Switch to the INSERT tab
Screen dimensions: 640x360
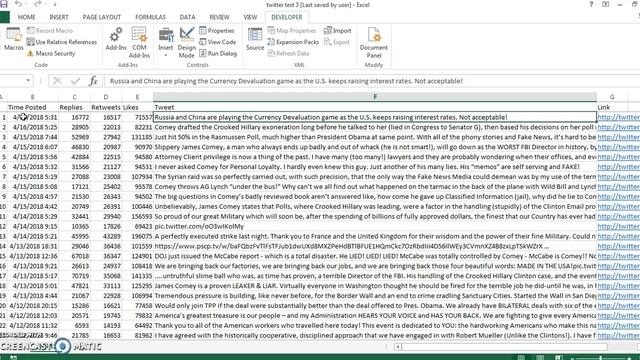(59, 17)
